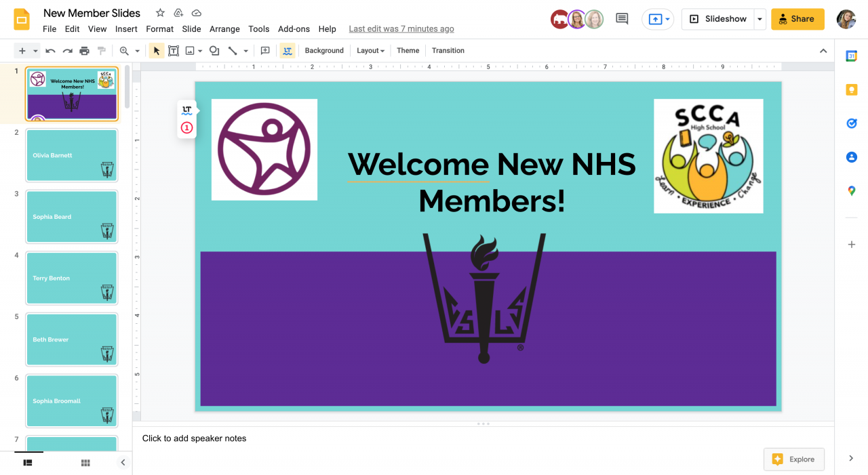The width and height of the screenshot is (868, 475).
Task: Select the Sophia Broomall slide thumbnail
Action: (72, 401)
